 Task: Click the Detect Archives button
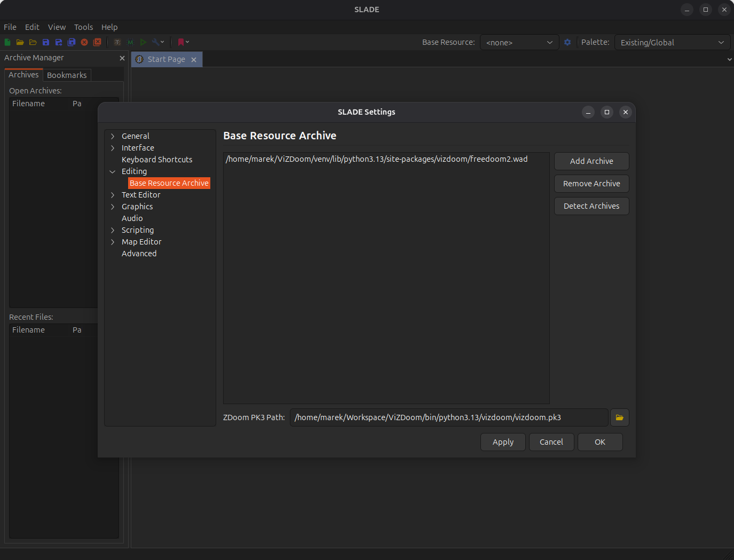[x=591, y=206]
